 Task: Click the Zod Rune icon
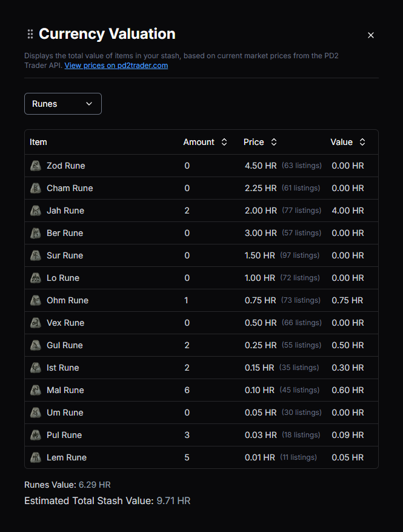36,166
